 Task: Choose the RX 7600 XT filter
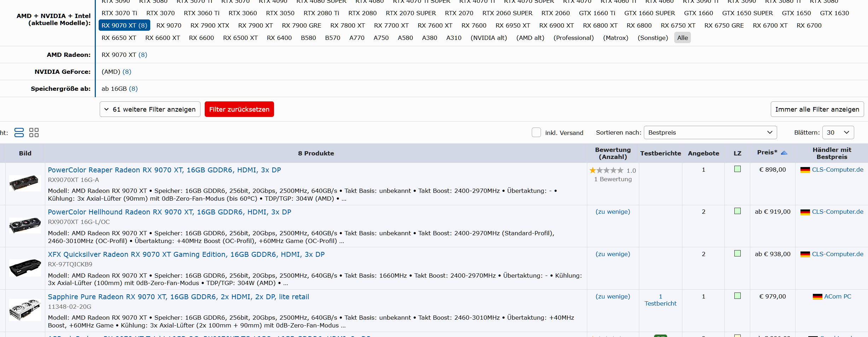click(x=435, y=25)
